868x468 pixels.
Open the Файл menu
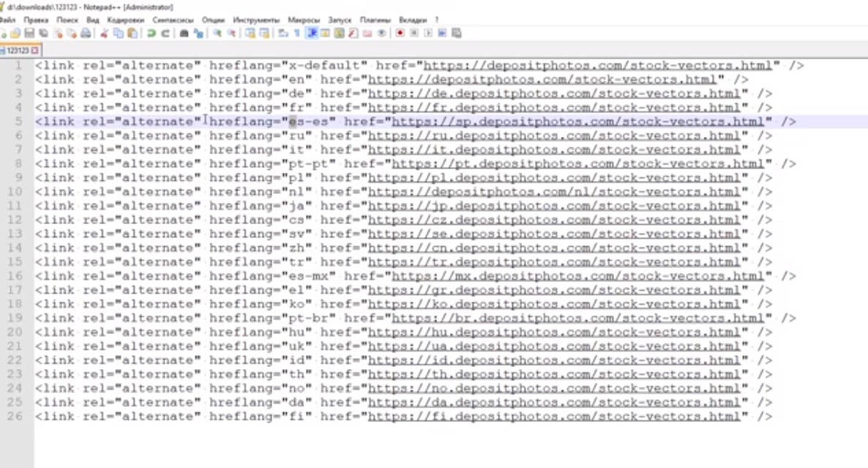pos(8,20)
